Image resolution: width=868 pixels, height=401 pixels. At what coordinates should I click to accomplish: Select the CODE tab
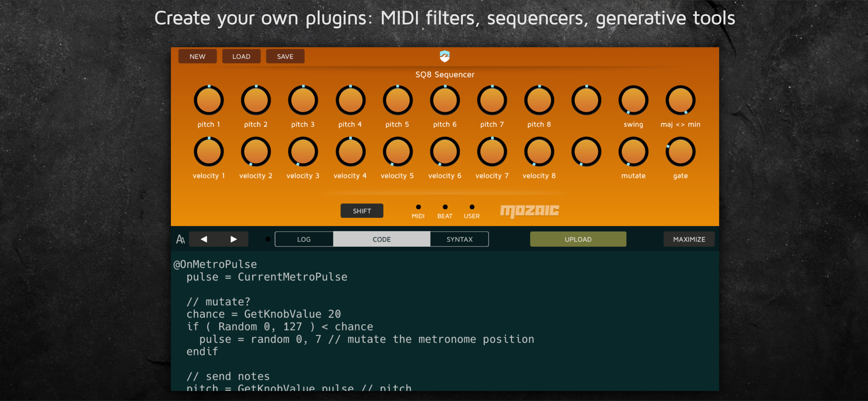click(x=381, y=239)
